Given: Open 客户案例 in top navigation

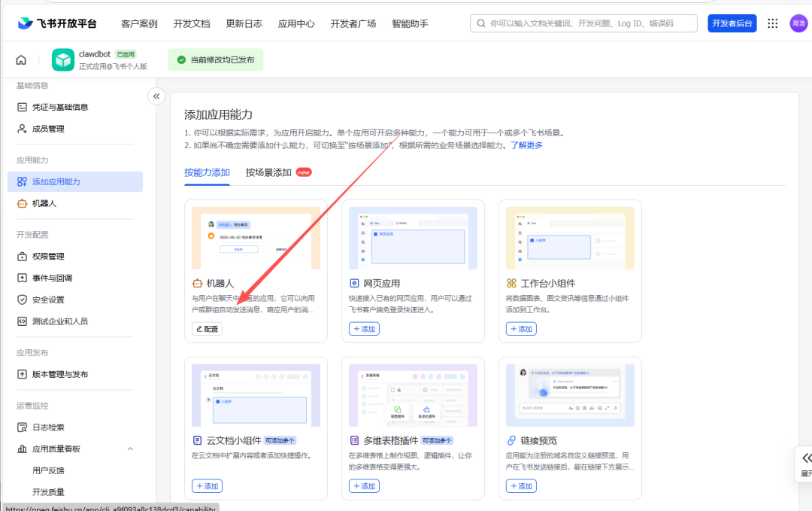Looking at the screenshot, I should 139,24.
